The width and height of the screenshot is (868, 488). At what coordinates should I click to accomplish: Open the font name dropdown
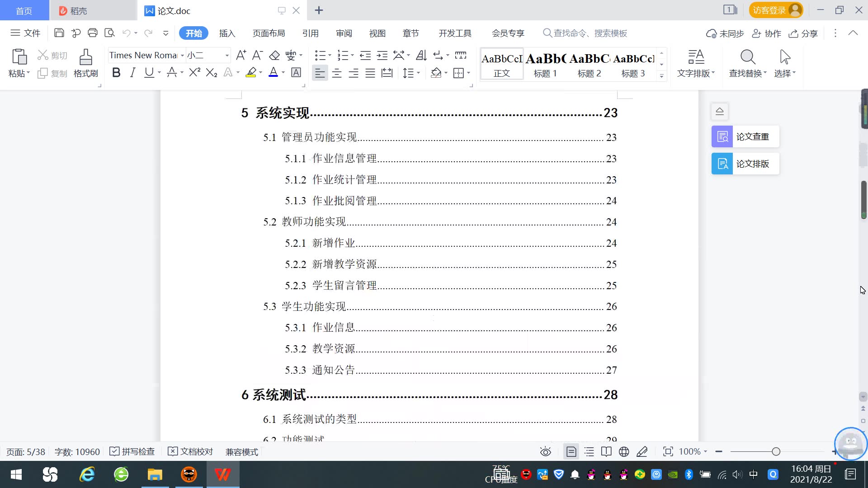pos(182,56)
